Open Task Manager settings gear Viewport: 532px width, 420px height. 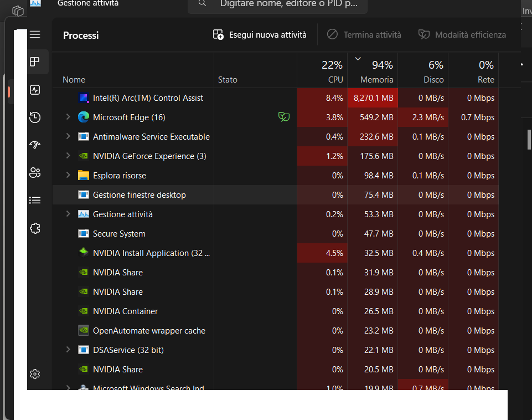click(35, 374)
